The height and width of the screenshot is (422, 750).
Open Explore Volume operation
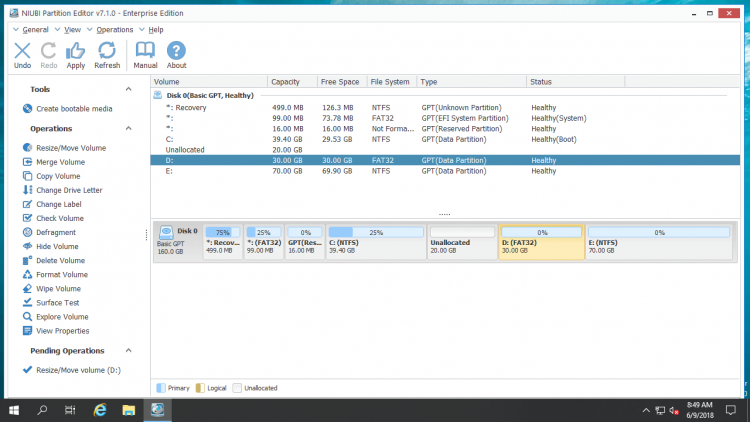pyautogui.click(x=55, y=317)
